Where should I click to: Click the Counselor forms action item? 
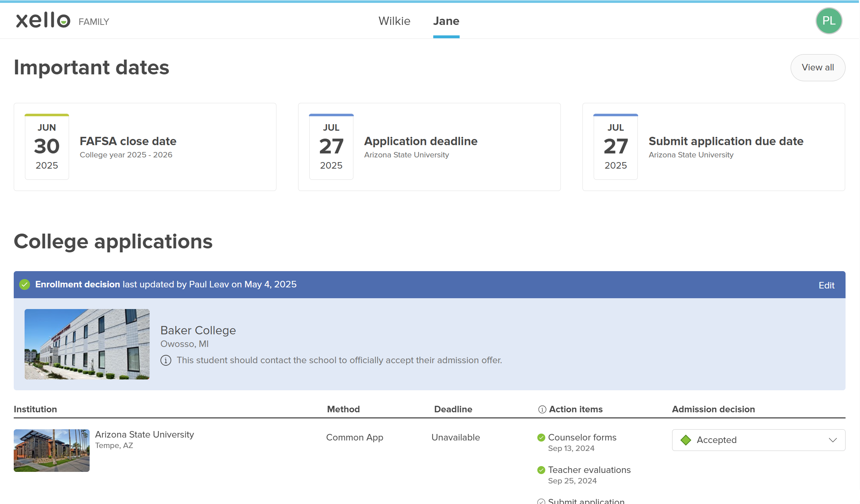[x=582, y=437]
